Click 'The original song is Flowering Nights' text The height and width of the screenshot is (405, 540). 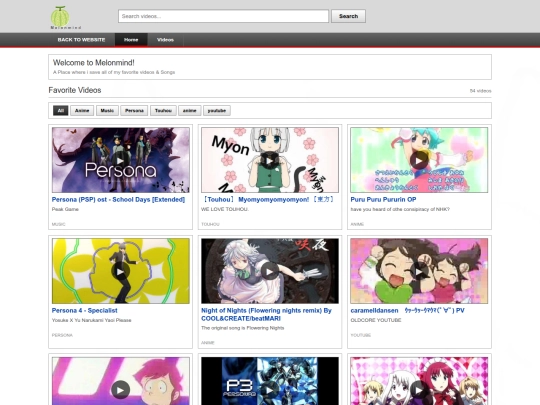point(242,328)
